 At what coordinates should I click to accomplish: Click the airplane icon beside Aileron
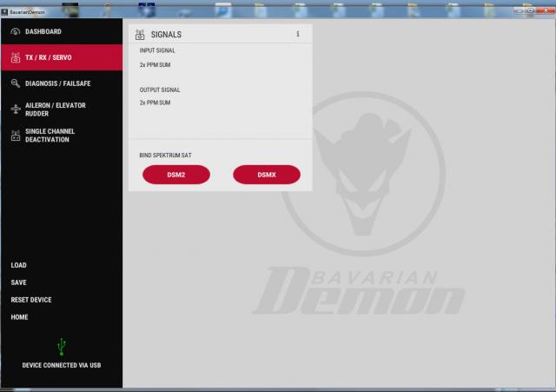tap(16, 109)
